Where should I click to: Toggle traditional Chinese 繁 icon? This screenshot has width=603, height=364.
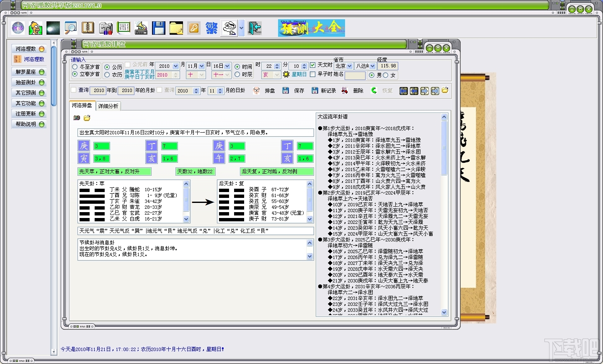(x=211, y=28)
